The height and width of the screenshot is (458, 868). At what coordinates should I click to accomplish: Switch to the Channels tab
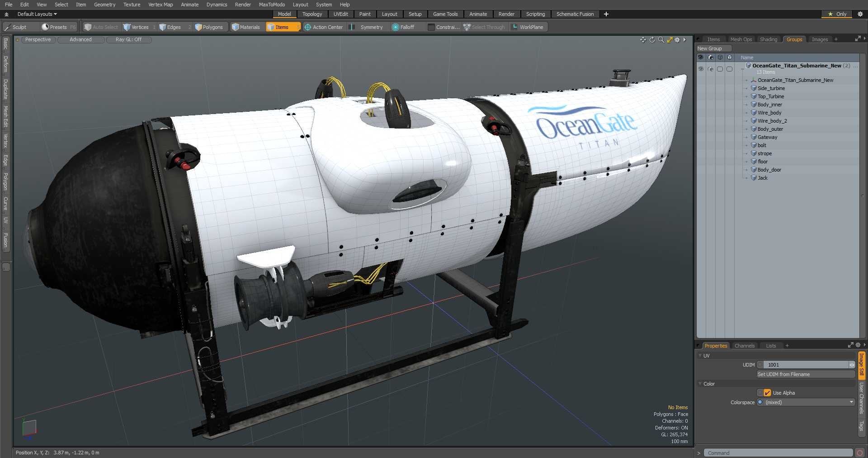pos(744,346)
